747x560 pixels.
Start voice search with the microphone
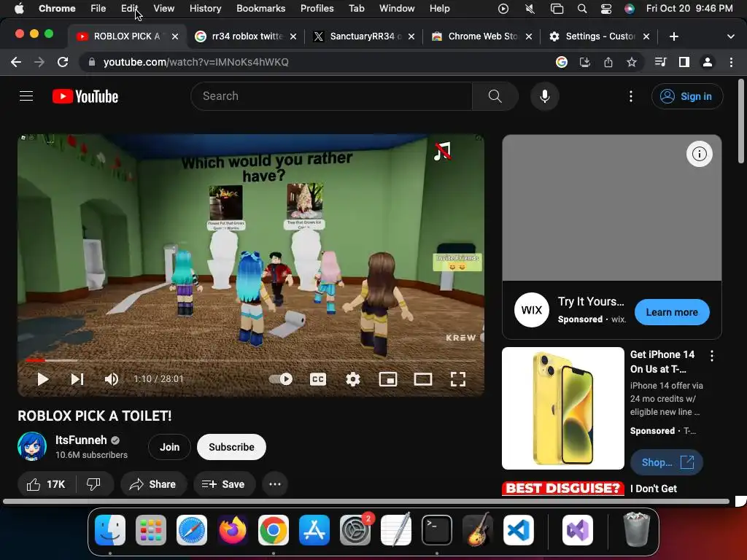(x=544, y=96)
